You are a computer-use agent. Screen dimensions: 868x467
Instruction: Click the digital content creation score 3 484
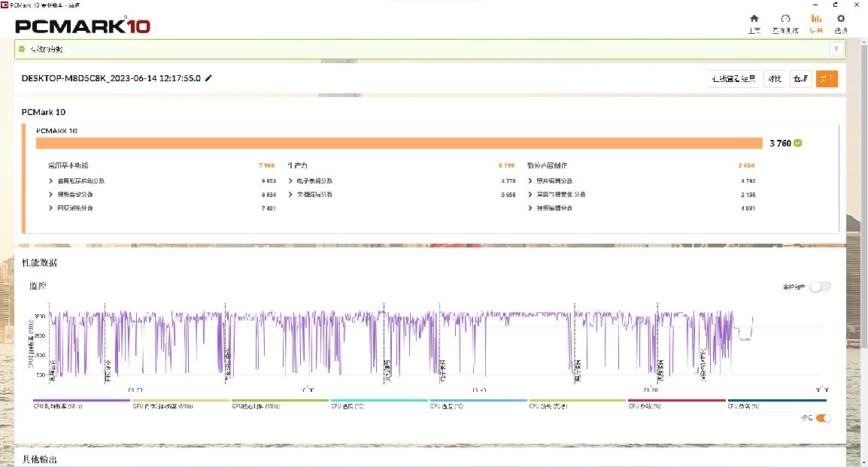pos(746,165)
